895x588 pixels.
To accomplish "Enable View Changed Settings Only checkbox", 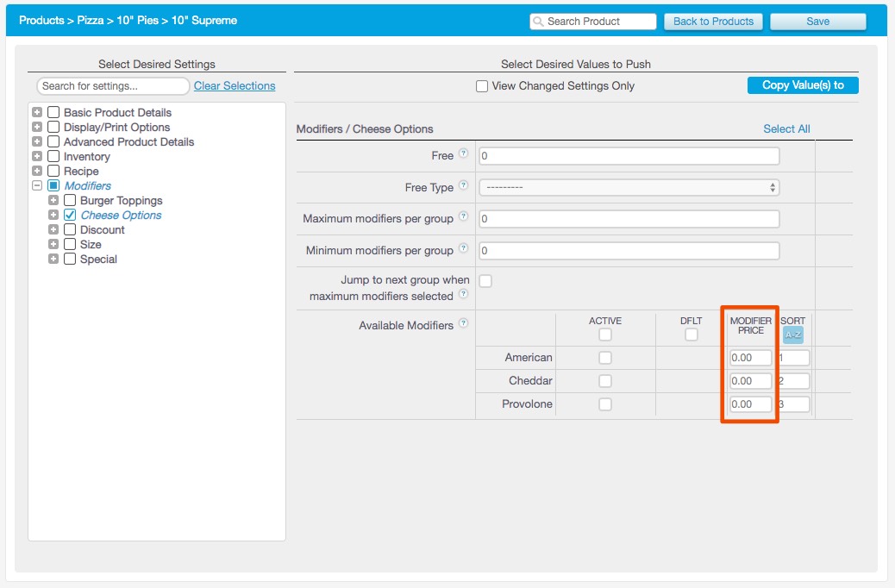I will tap(482, 86).
